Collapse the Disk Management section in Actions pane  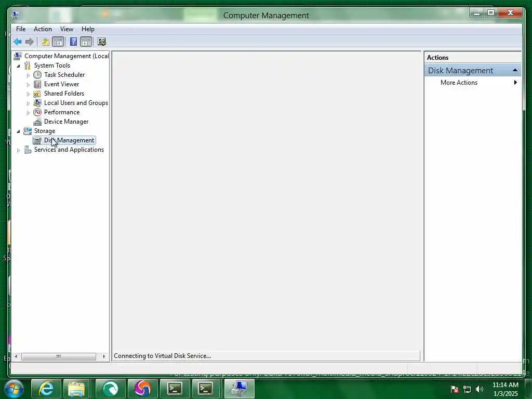pos(515,70)
